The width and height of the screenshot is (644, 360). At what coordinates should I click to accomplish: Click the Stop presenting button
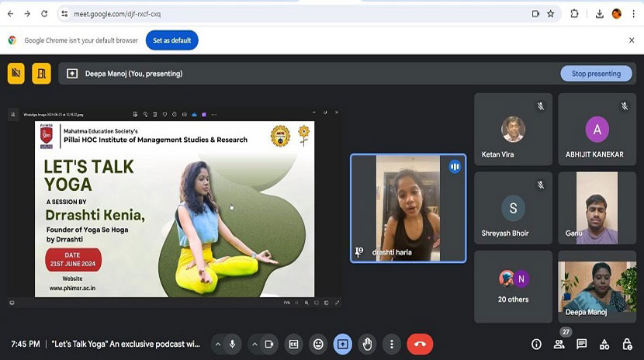[596, 74]
